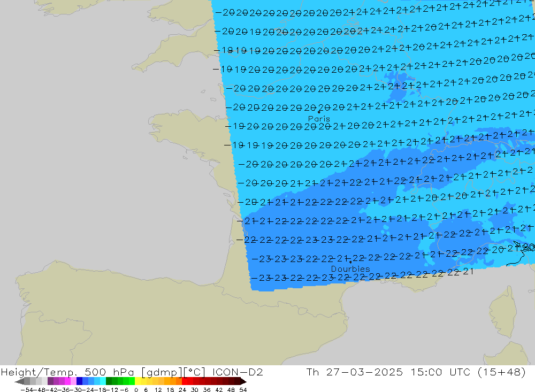This screenshot has width=535, height=392.
Task: Click the '(15+48)' forecast offset text
Action: [x=503, y=372]
